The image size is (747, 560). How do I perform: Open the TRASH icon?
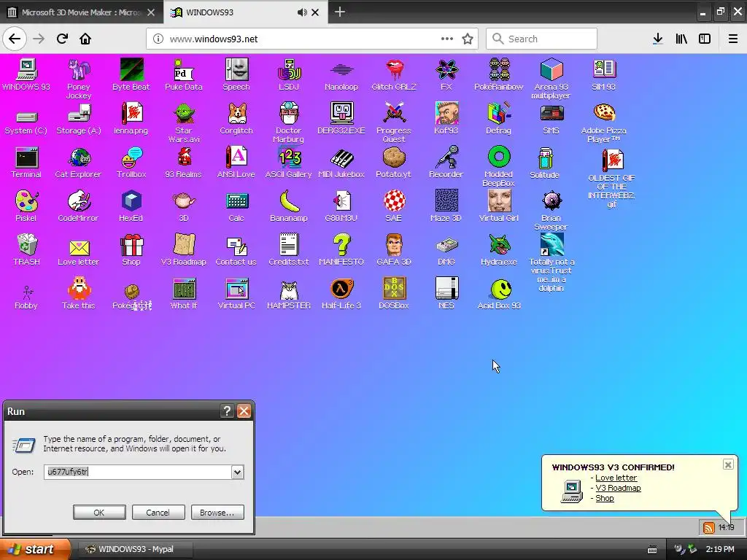[26, 245]
